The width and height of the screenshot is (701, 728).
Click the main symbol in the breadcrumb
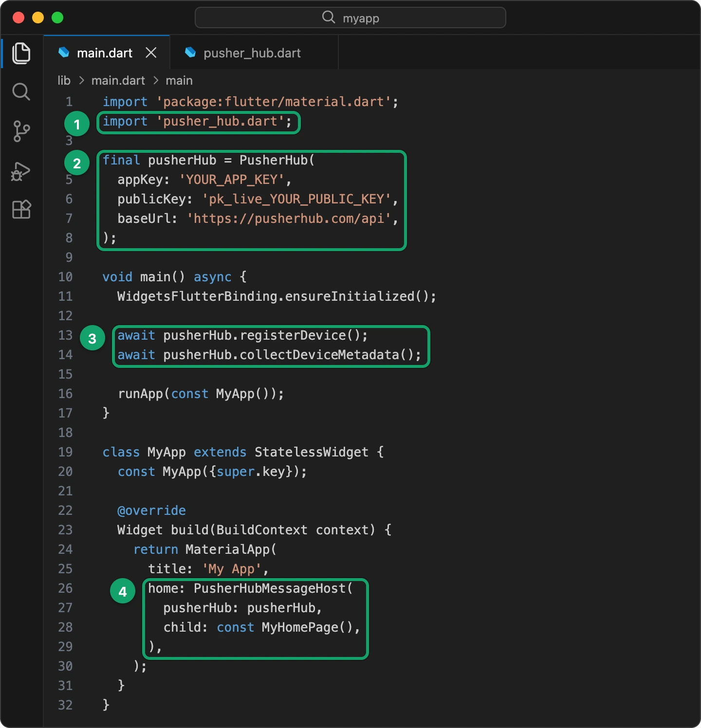coord(179,80)
